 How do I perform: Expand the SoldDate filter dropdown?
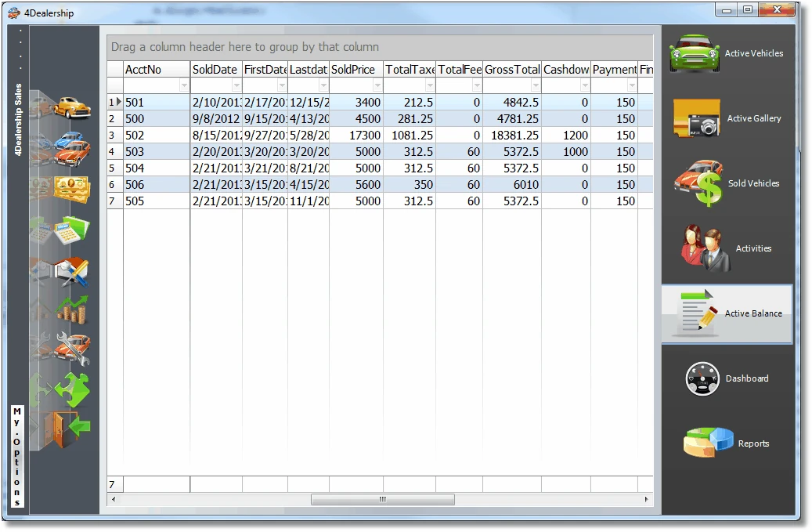point(236,84)
